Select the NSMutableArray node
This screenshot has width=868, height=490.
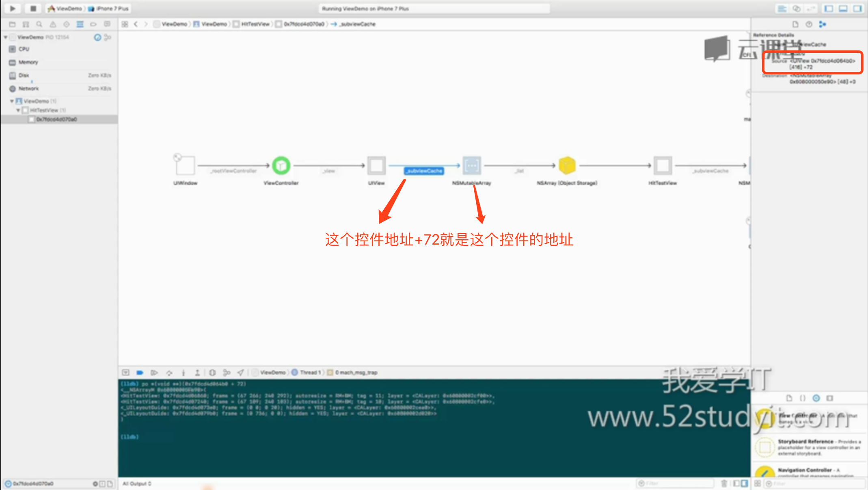(x=472, y=166)
